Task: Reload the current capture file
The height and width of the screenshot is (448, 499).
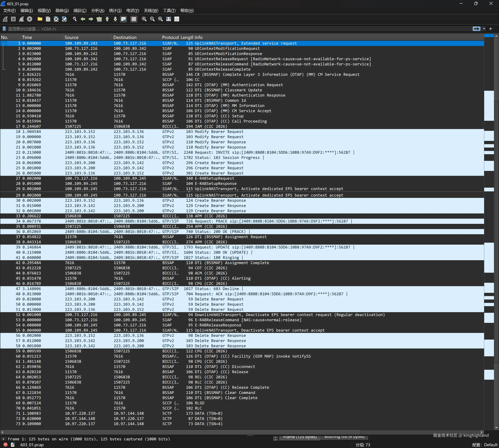Action: tap(64, 19)
